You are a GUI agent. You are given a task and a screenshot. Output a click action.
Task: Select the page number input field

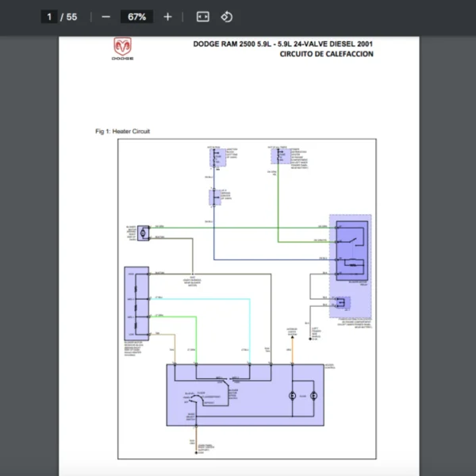point(49,17)
